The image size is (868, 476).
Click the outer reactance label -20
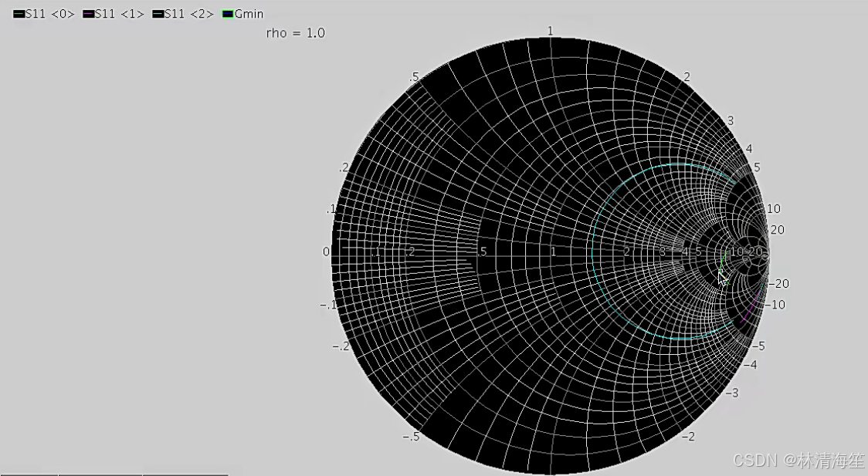click(x=779, y=284)
